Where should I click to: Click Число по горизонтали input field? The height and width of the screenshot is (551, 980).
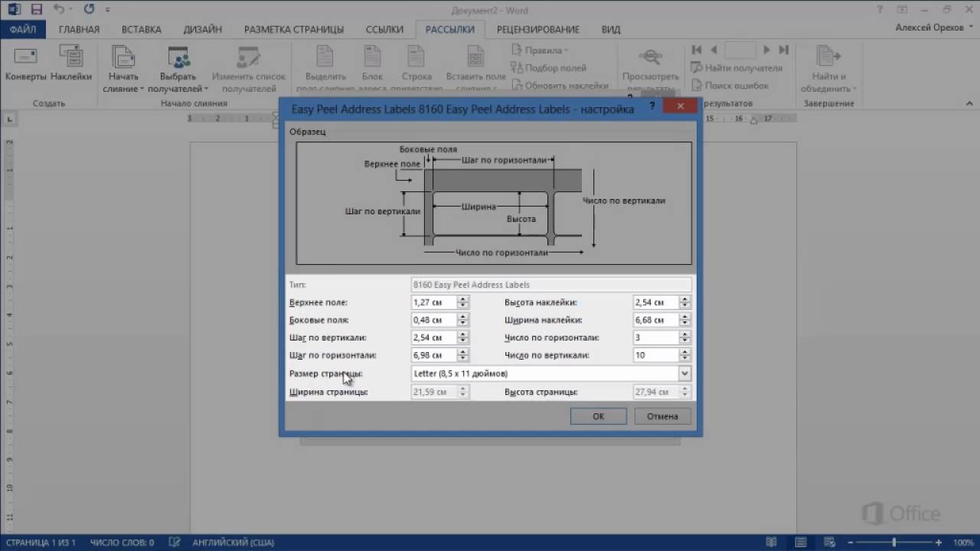pos(656,337)
